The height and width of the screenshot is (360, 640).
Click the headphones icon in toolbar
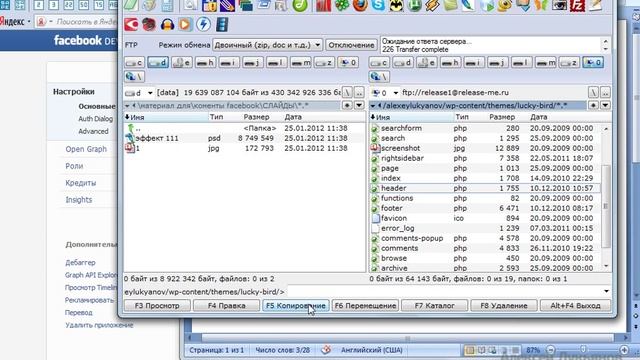tap(167, 24)
